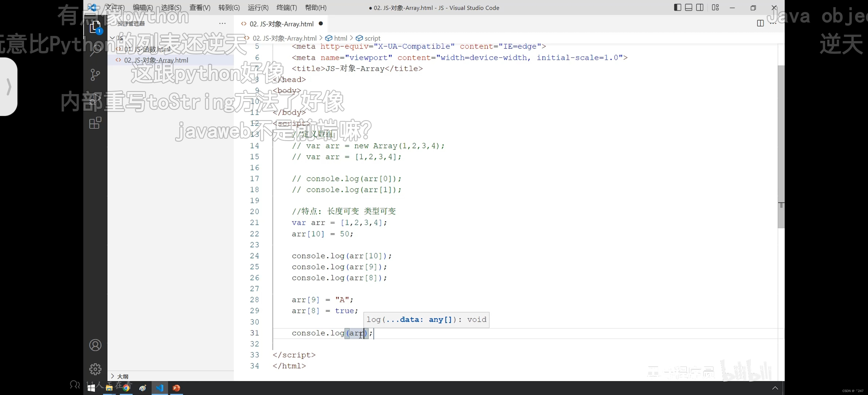Open the Manage gear icon
Viewport: 868px width, 395px height.
[x=95, y=369]
